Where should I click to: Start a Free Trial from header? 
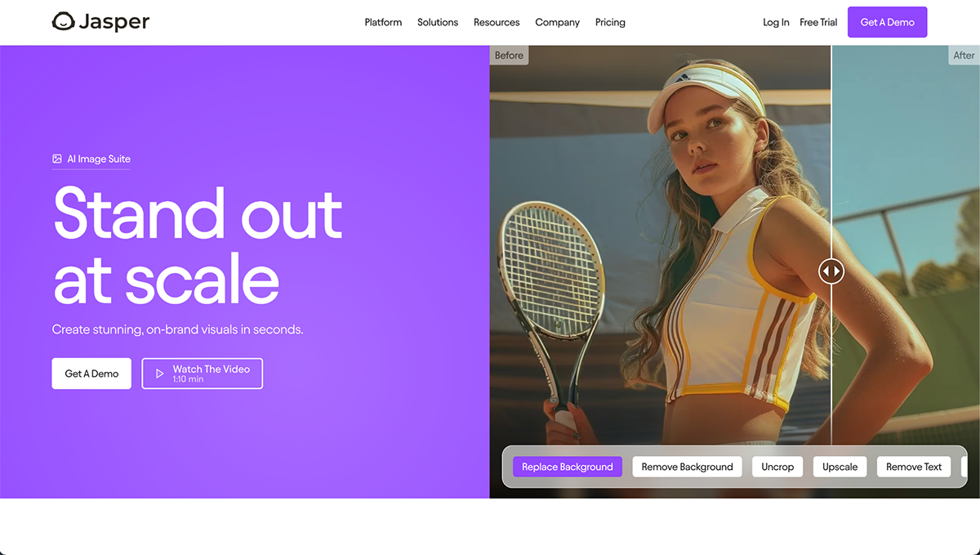tap(818, 22)
